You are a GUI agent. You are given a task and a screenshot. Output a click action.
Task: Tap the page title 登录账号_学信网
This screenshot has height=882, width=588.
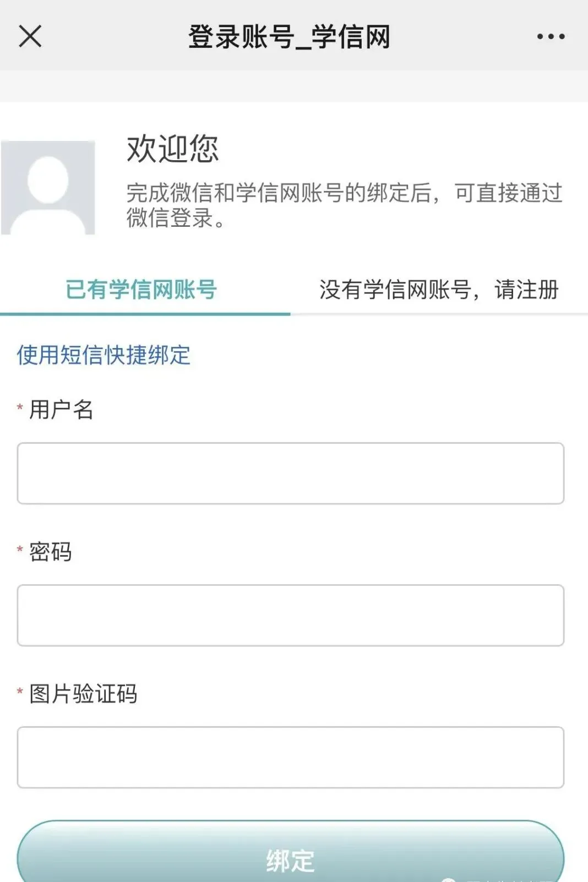point(289,37)
